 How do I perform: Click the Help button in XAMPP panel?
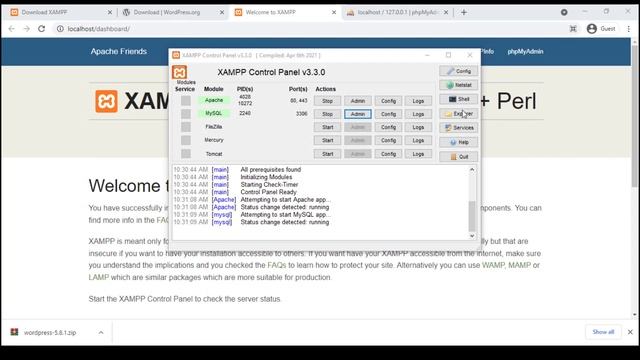(x=458, y=142)
